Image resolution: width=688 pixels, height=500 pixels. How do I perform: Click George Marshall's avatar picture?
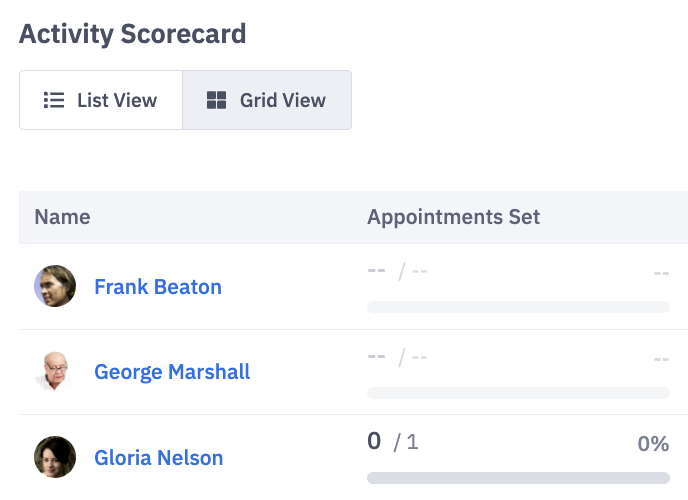click(55, 372)
